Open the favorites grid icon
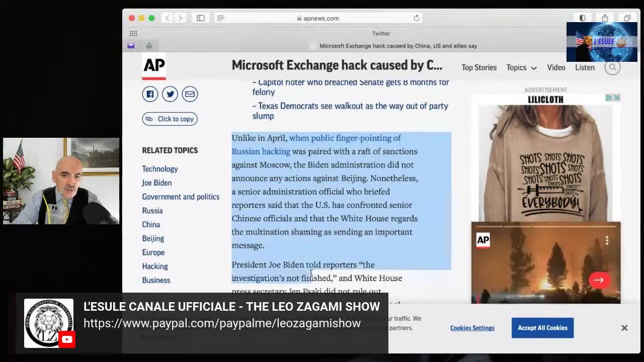Screen dimensions: 644x362 pyautogui.click(x=133, y=33)
